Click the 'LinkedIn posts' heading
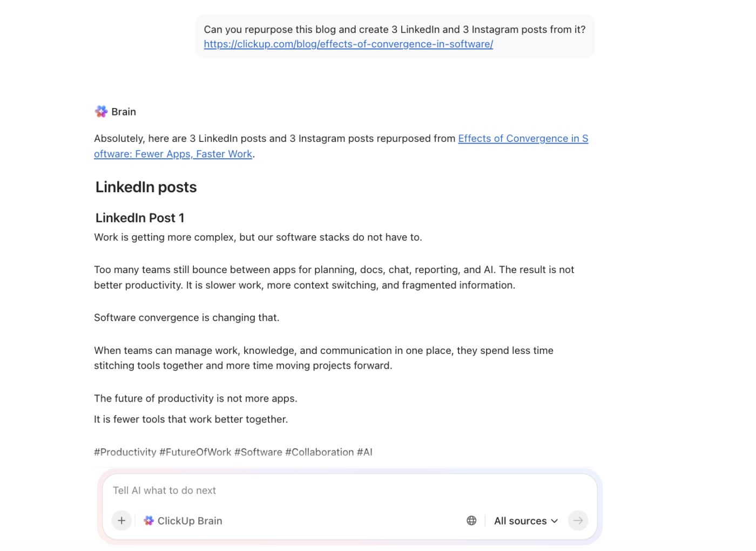This screenshot has height=551, width=756. click(x=146, y=187)
